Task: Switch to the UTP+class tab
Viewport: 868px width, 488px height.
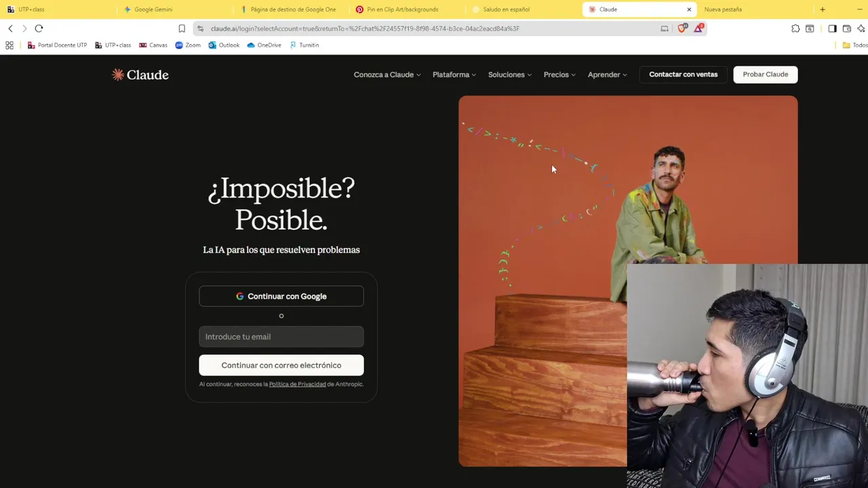Action: pyautogui.click(x=58, y=9)
